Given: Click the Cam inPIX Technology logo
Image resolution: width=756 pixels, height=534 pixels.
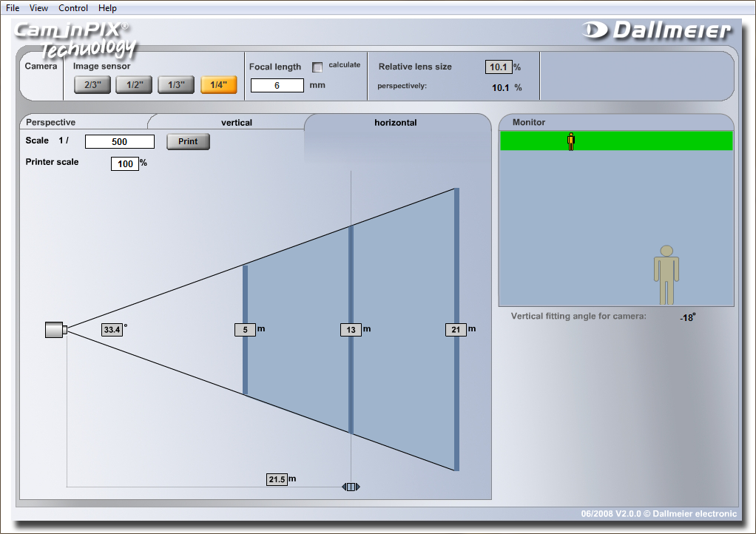Looking at the screenshot, I should point(74,38).
